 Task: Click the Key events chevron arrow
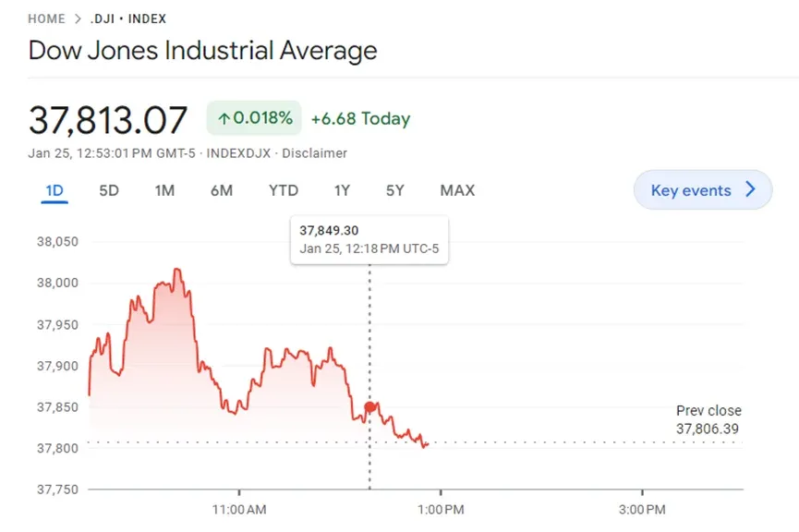pos(750,189)
